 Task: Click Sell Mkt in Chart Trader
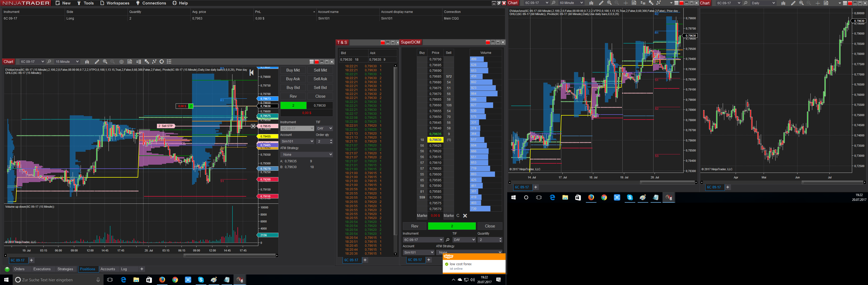pos(320,70)
